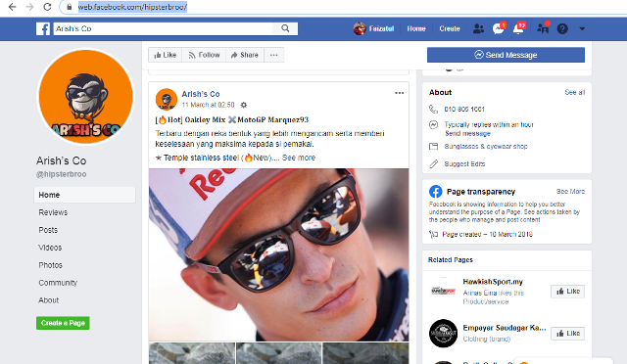The width and height of the screenshot is (627, 364).
Task: Open the Messenger notifications icon
Action: click(x=499, y=28)
